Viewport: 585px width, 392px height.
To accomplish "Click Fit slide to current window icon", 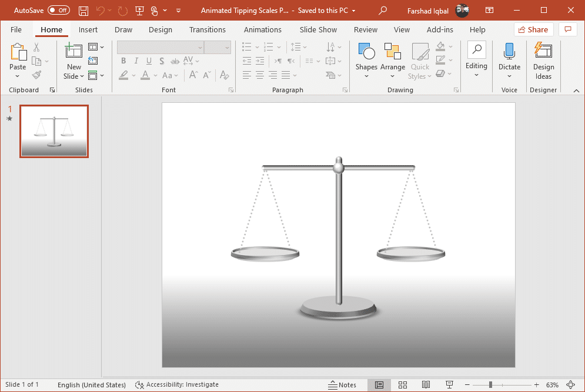I will [570, 385].
